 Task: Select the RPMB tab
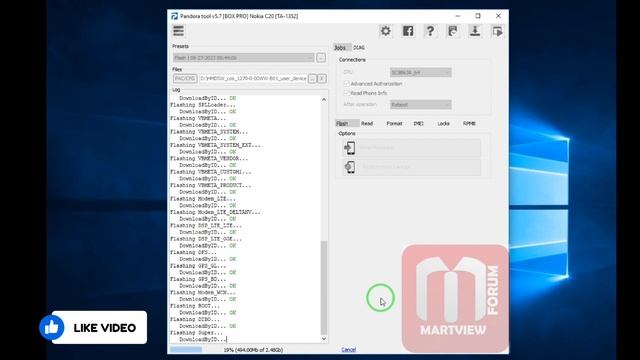pos(469,123)
